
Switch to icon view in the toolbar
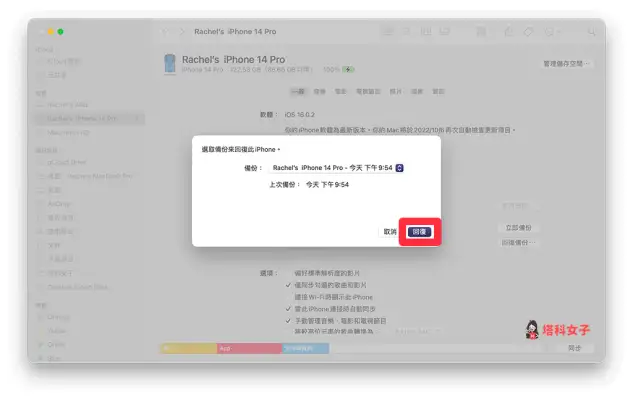(388, 31)
